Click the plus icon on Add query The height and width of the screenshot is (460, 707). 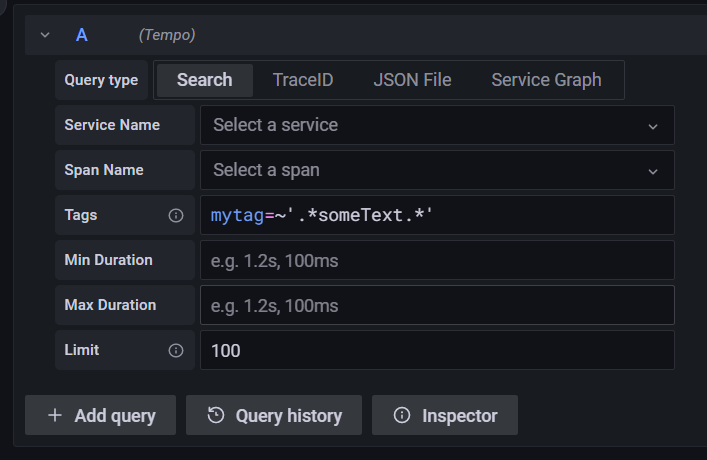54,415
